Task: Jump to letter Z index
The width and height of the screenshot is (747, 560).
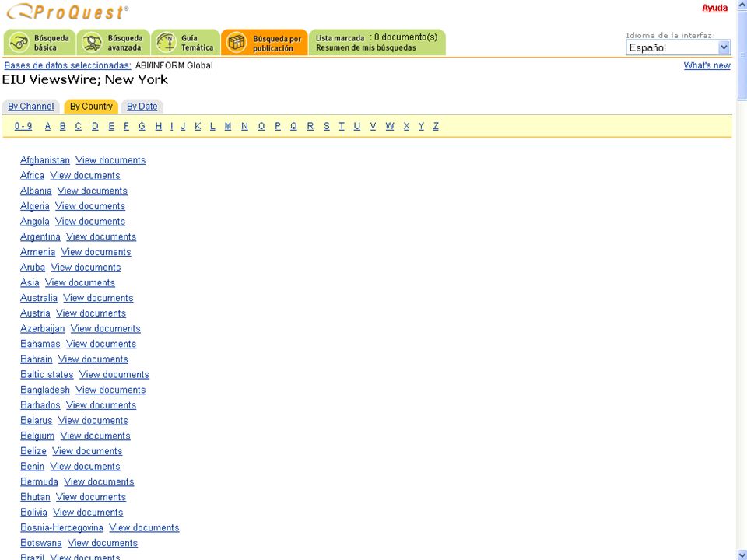Action: pyautogui.click(x=436, y=126)
